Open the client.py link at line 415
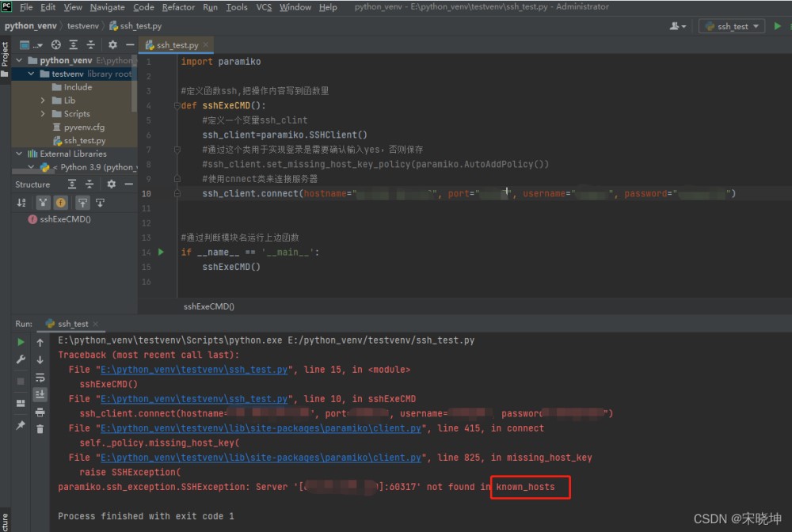792x532 pixels. click(261, 428)
